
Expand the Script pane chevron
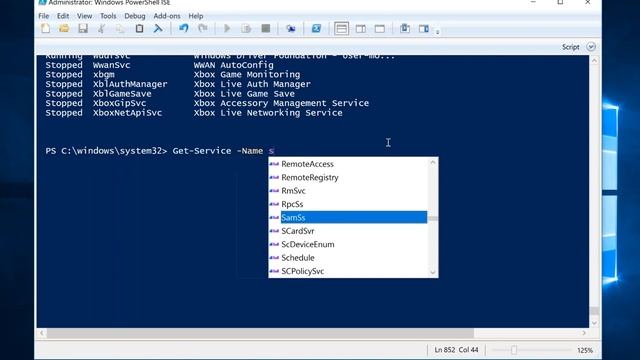591,47
